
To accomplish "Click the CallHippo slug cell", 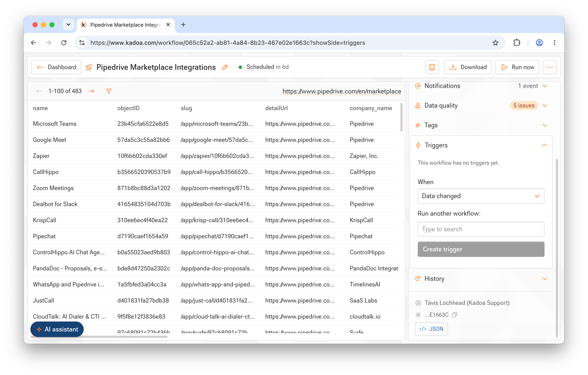I will point(216,172).
